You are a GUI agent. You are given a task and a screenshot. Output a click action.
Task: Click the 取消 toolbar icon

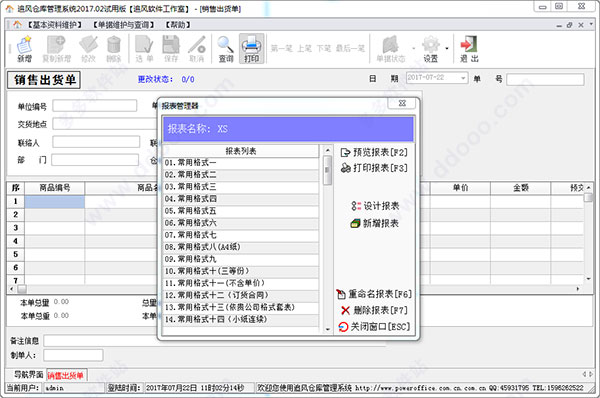197,49
